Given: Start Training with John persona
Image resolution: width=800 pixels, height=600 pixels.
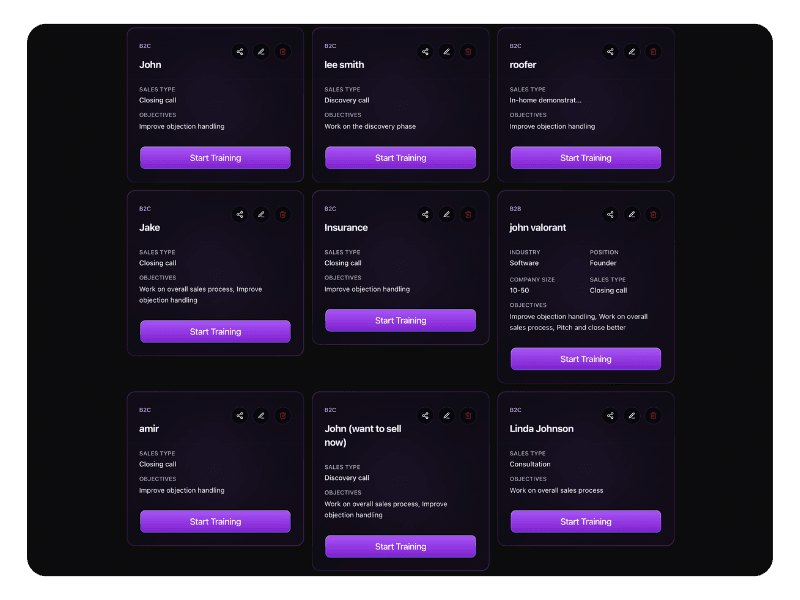Looking at the screenshot, I should pyautogui.click(x=215, y=158).
